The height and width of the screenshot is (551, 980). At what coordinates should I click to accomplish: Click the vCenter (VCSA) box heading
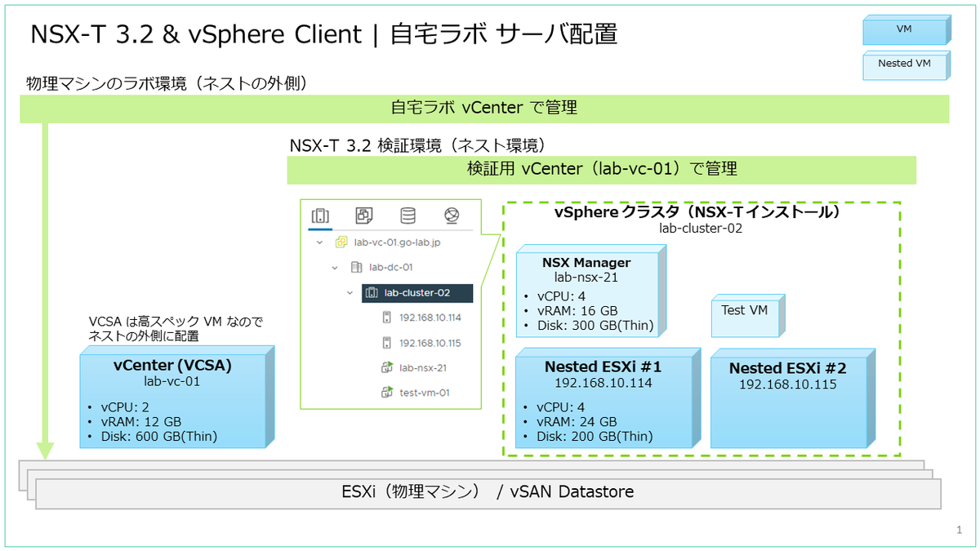pos(172,365)
